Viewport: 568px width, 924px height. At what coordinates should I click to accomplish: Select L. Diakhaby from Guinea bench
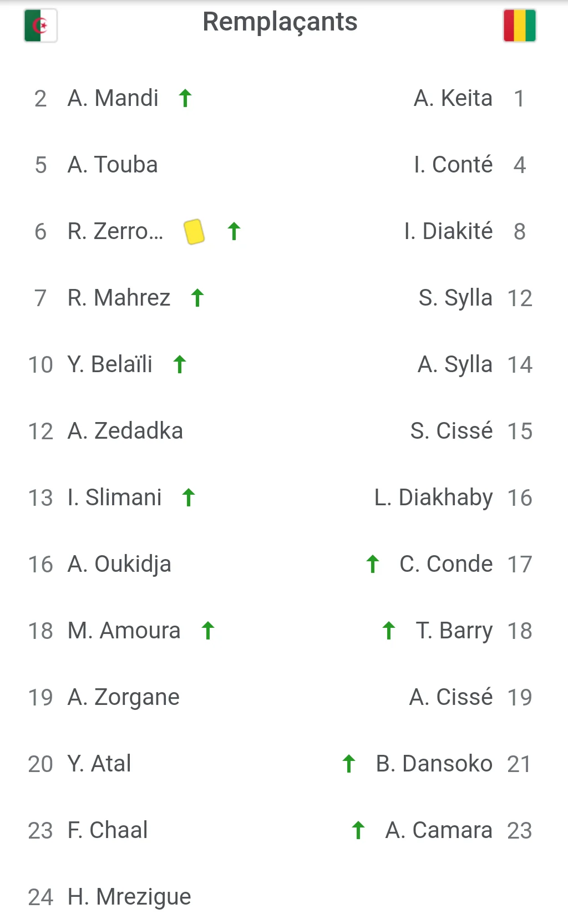coord(433,497)
